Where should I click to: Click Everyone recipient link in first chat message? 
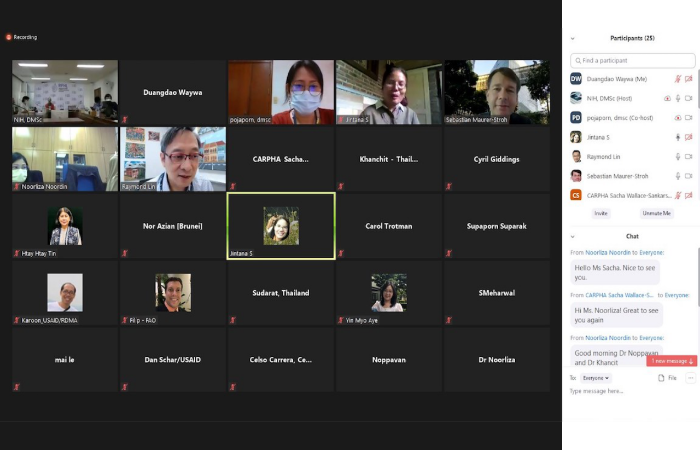pos(651,253)
